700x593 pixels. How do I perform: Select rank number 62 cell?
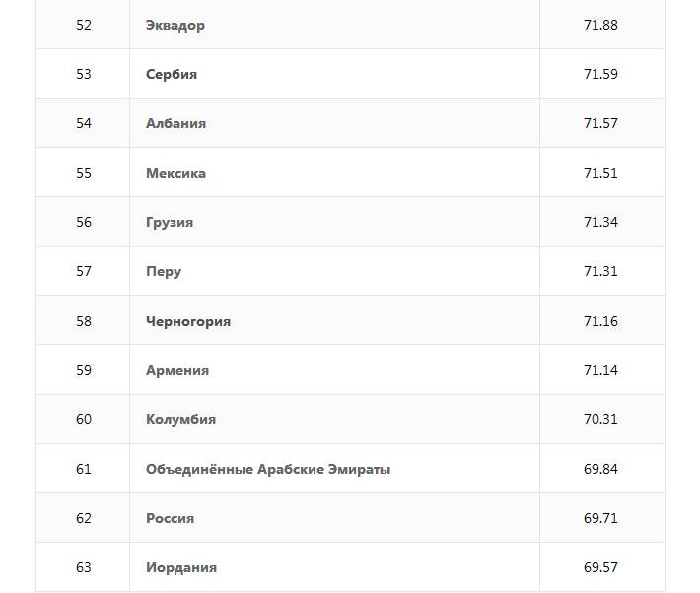pos(84,518)
